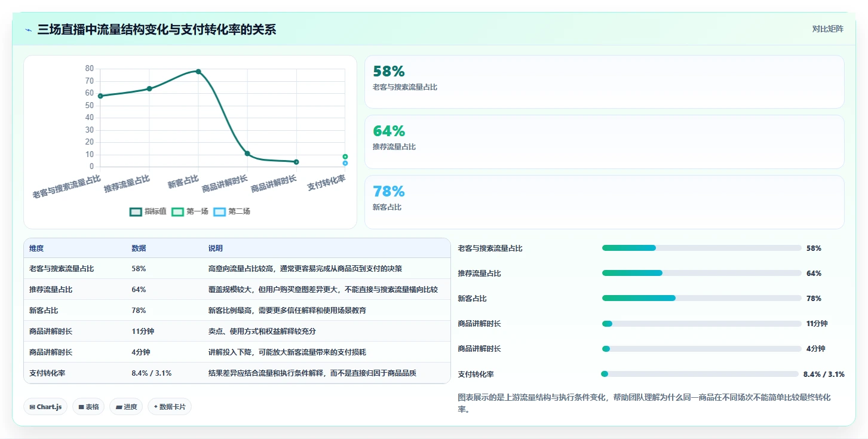Click the 说明 column header
The height and width of the screenshot is (439, 868).
click(x=215, y=248)
